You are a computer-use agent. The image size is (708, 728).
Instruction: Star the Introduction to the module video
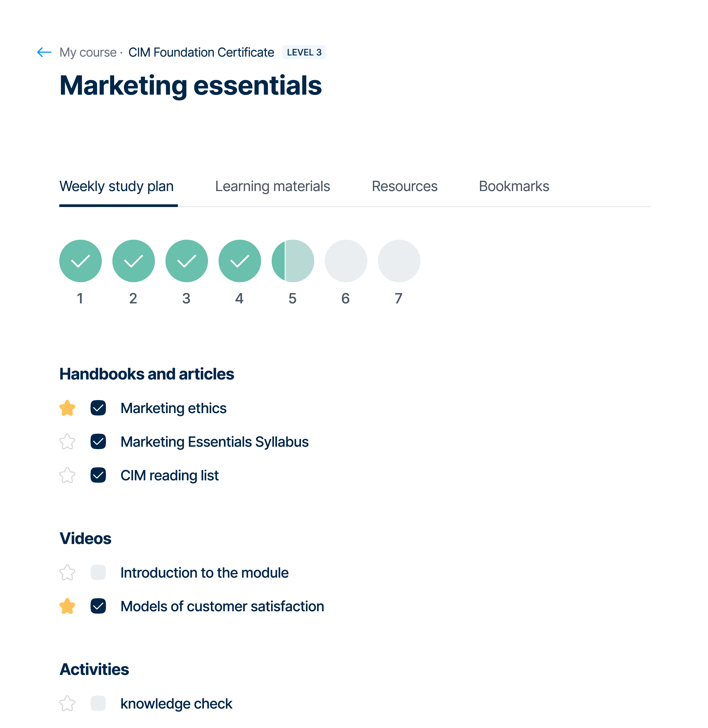(x=67, y=573)
